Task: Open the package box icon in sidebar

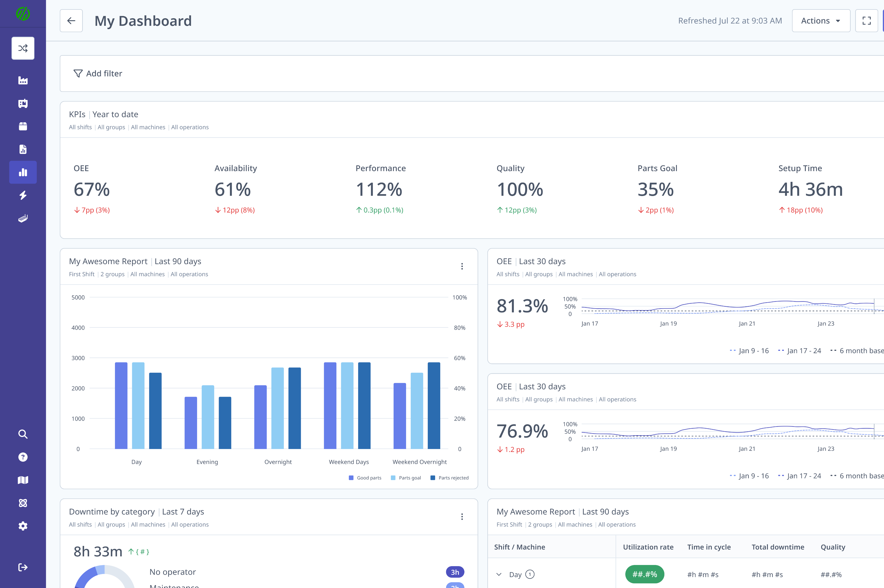Action: [x=23, y=126]
